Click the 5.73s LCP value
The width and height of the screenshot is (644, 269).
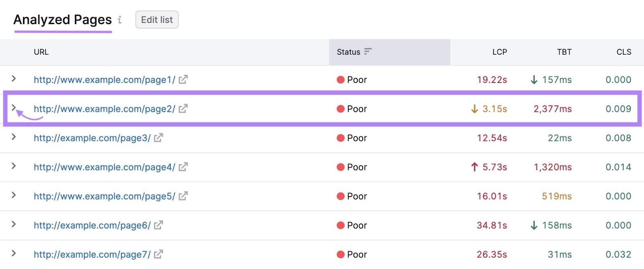[495, 167]
